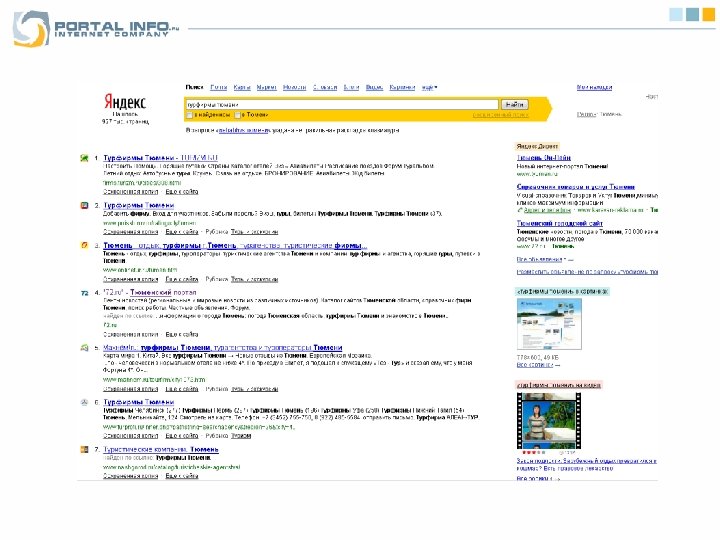Go to the Новости tab
This screenshot has height=540, width=720.
pos(294,87)
